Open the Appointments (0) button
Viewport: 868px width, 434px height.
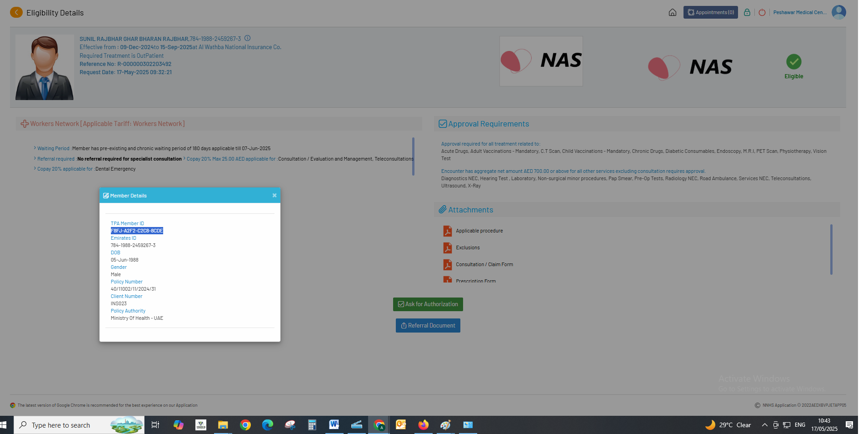coord(711,12)
